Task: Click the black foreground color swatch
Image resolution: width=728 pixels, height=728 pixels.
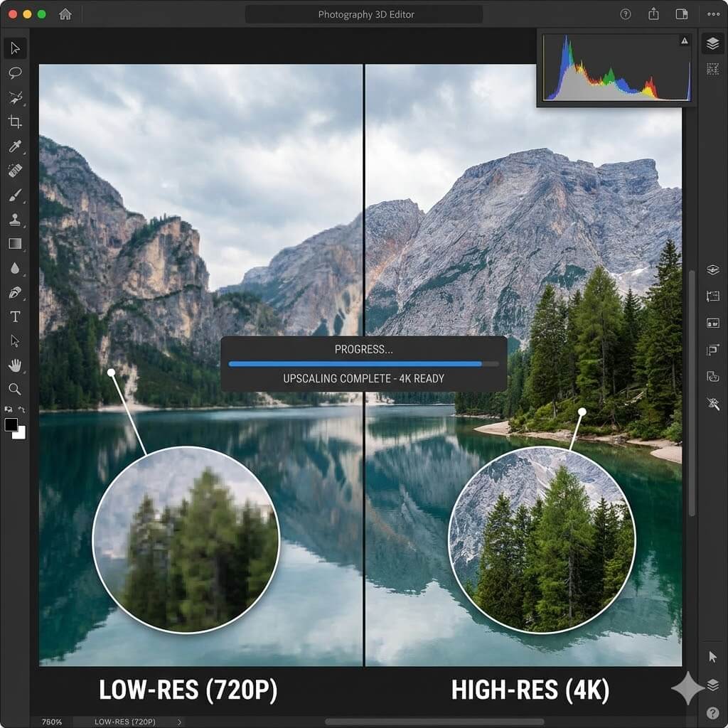Action: click(11, 424)
